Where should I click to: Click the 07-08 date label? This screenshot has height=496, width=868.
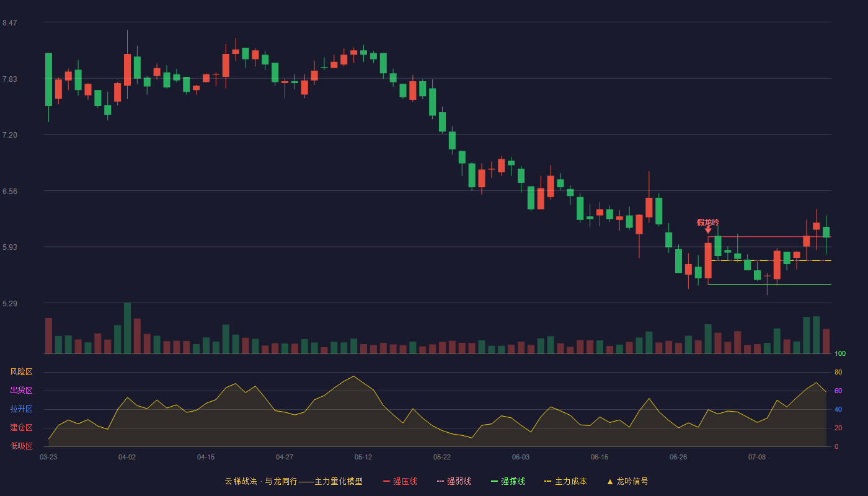point(757,457)
